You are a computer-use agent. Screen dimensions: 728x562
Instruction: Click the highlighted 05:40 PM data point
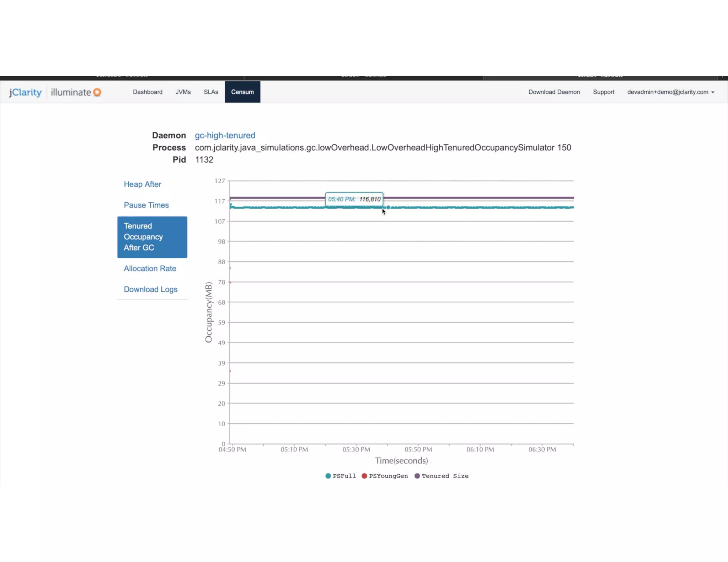tap(388, 207)
